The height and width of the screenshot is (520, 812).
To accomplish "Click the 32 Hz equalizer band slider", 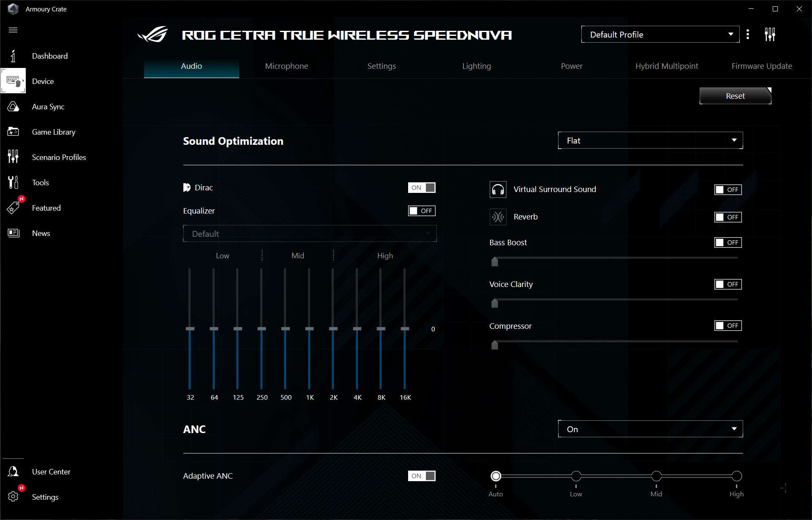I will click(x=190, y=328).
